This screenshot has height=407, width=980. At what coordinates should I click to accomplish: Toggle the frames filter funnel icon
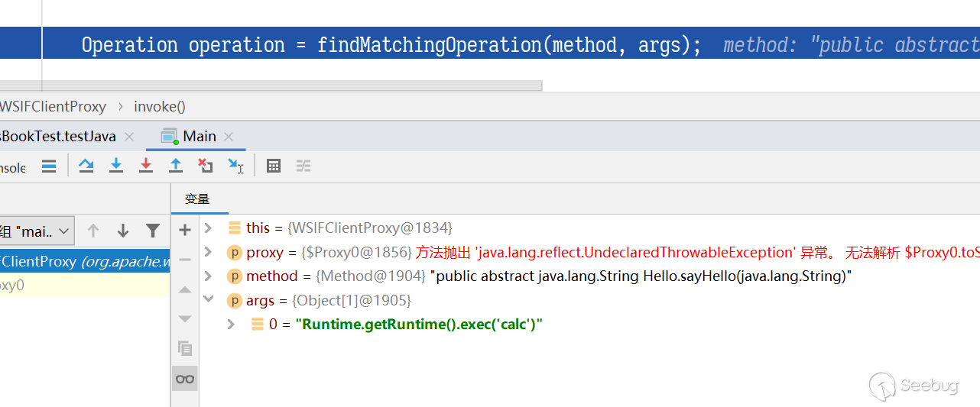[153, 231]
